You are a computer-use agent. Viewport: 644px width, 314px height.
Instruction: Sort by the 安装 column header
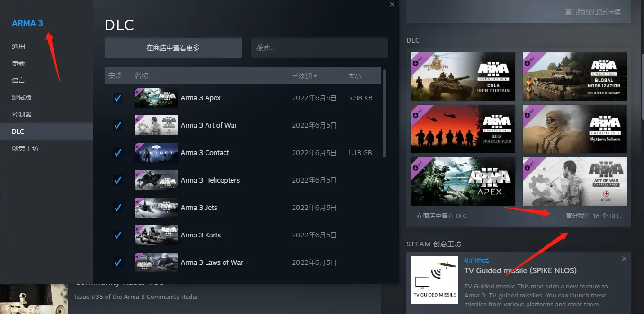pyautogui.click(x=115, y=76)
